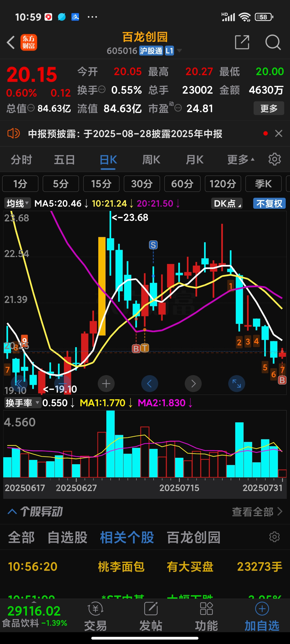Select the 日K tab

108,160
